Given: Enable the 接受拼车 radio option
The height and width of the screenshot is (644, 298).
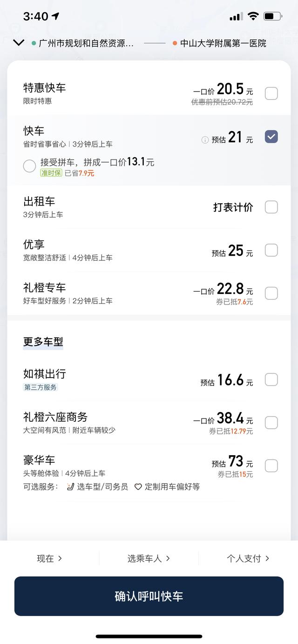Looking at the screenshot, I should tap(29, 166).
